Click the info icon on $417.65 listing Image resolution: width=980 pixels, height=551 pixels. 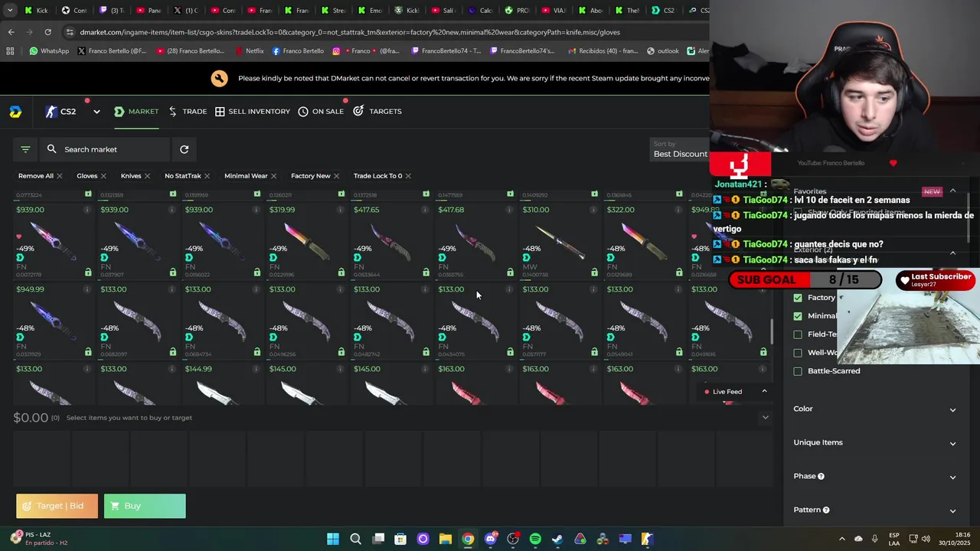(x=425, y=210)
